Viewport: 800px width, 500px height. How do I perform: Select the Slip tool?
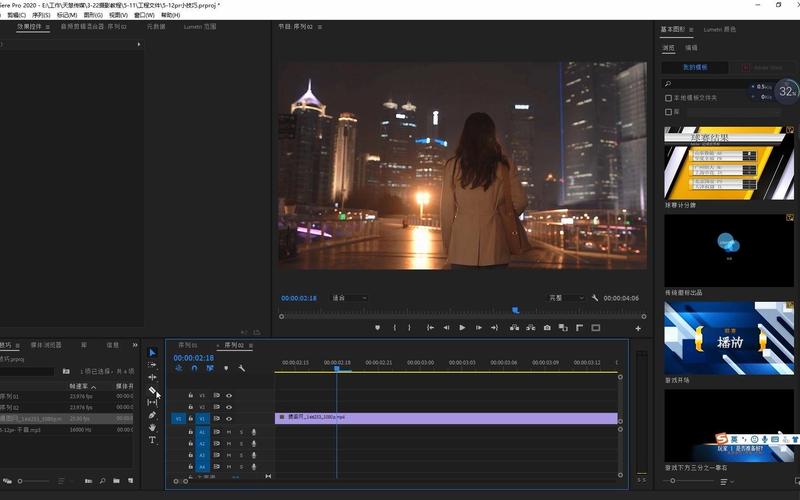pyautogui.click(x=152, y=402)
